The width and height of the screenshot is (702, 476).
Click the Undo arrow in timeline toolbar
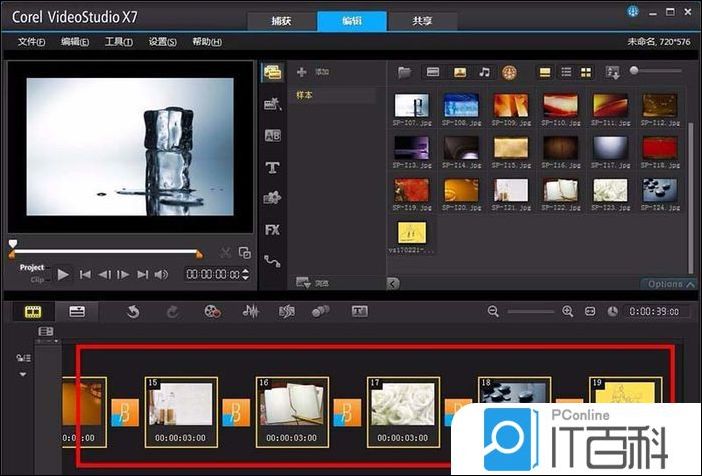[x=132, y=312]
